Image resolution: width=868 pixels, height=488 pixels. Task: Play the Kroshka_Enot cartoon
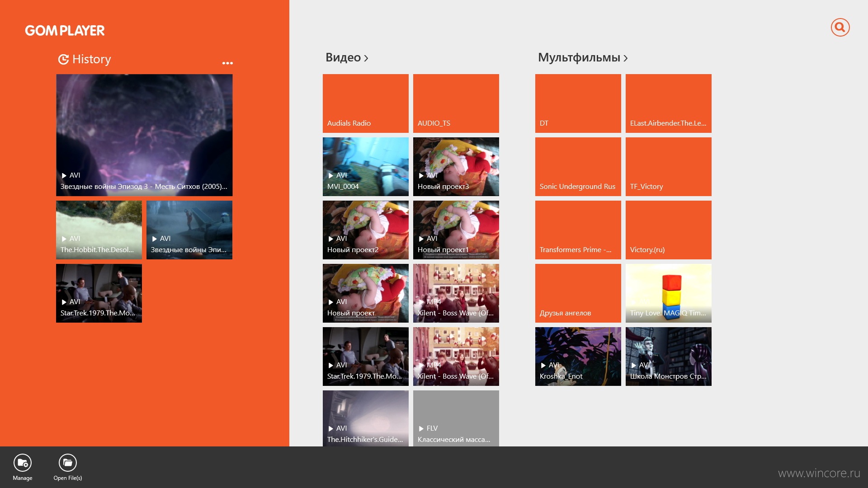click(x=578, y=357)
